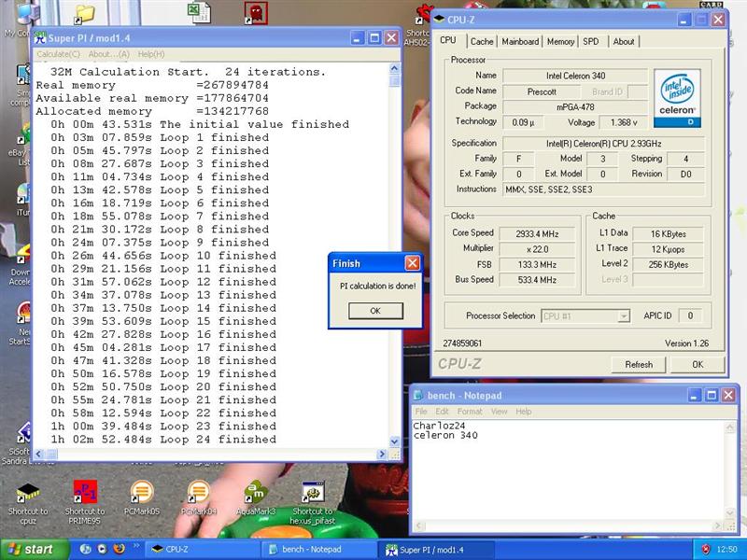
Task: Open the Windows start menu
Action: coord(35,549)
